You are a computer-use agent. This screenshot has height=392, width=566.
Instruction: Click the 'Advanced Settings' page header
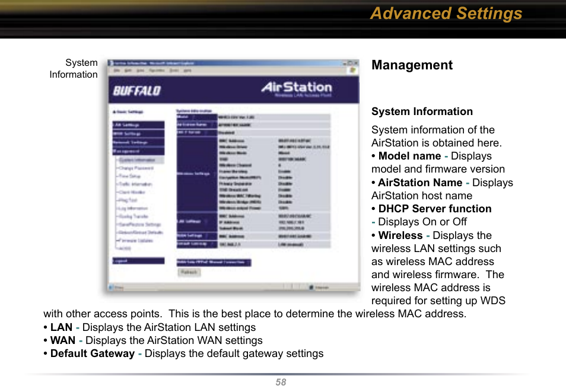click(446, 14)
